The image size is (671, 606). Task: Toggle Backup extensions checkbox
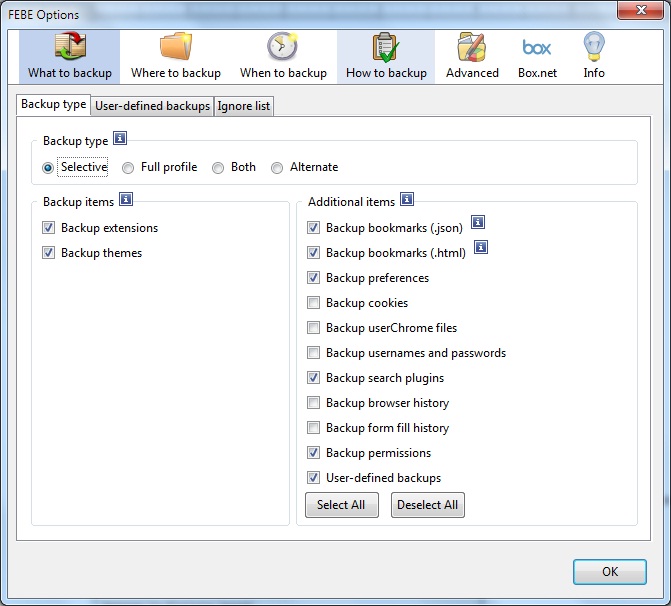(48, 227)
